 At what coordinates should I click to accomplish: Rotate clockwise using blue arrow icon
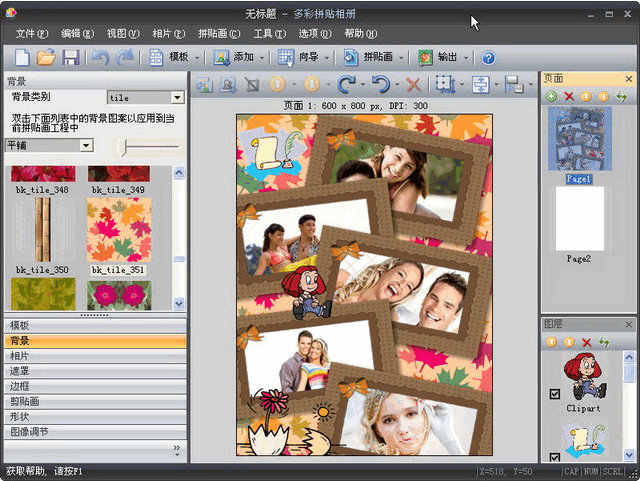point(346,85)
